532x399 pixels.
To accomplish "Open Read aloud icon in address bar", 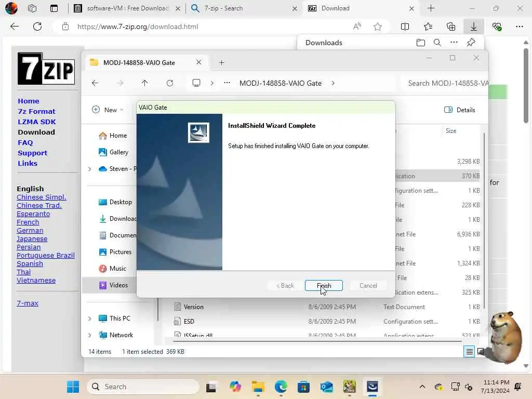I will [357, 26].
